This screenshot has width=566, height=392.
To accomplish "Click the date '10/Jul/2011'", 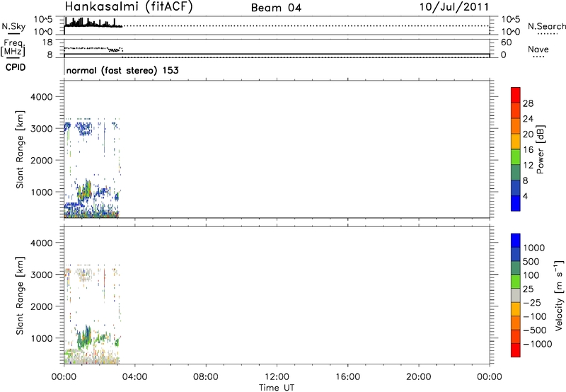I will (x=454, y=7).
